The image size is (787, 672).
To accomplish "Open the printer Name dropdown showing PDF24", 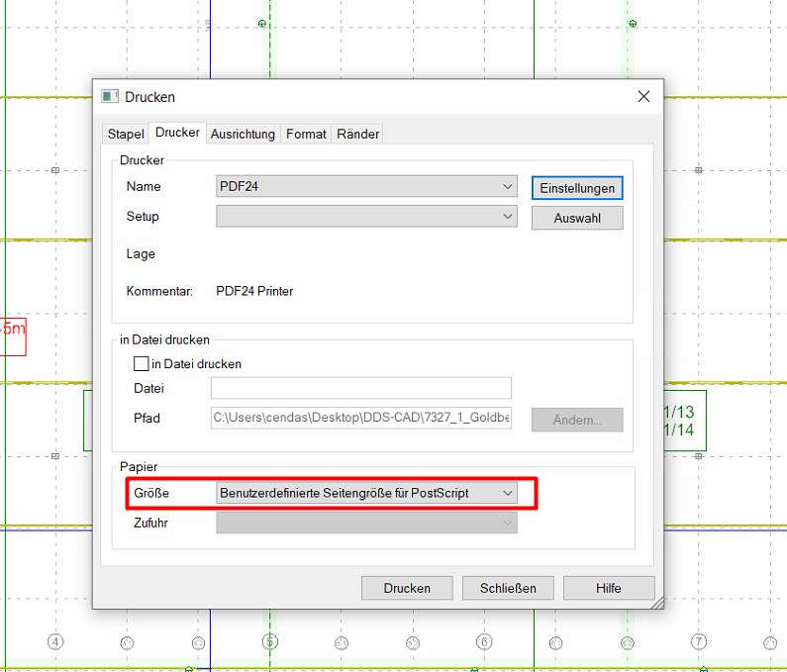I will [x=366, y=186].
